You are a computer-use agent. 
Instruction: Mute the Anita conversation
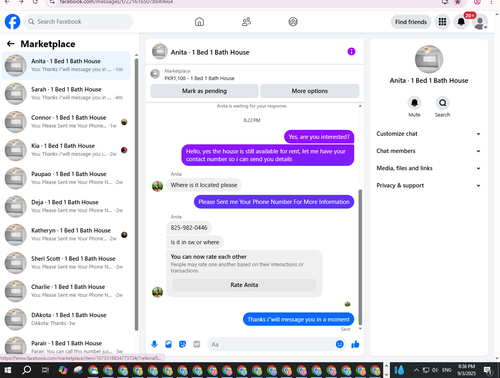pos(414,103)
